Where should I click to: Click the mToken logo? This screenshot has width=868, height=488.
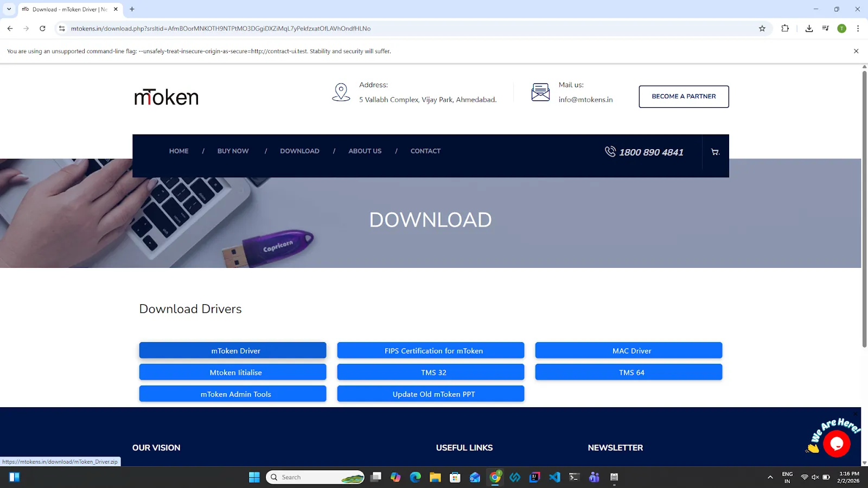166,97
